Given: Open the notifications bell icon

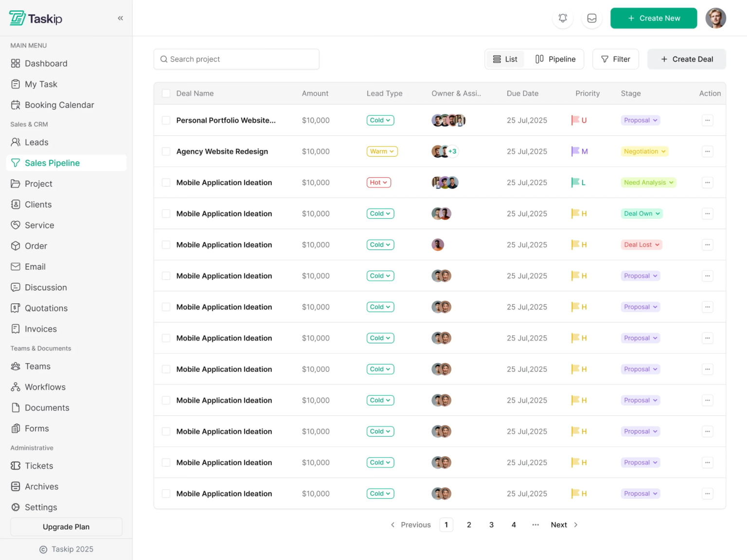Looking at the screenshot, I should [563, 18].
